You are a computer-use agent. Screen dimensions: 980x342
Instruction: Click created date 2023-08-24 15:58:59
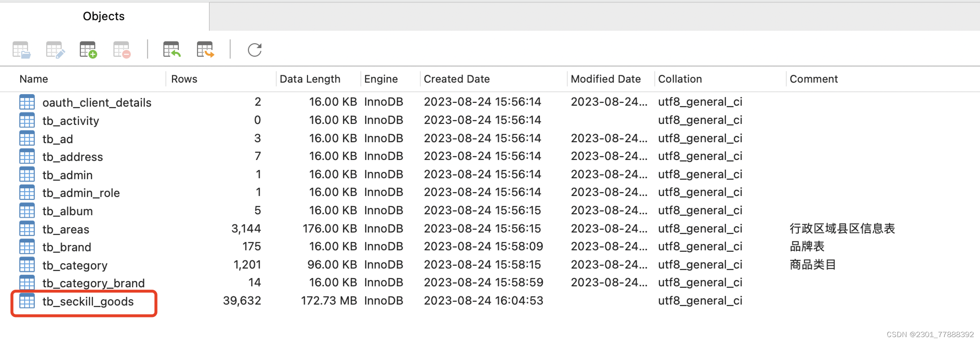(x=483, y=282)
